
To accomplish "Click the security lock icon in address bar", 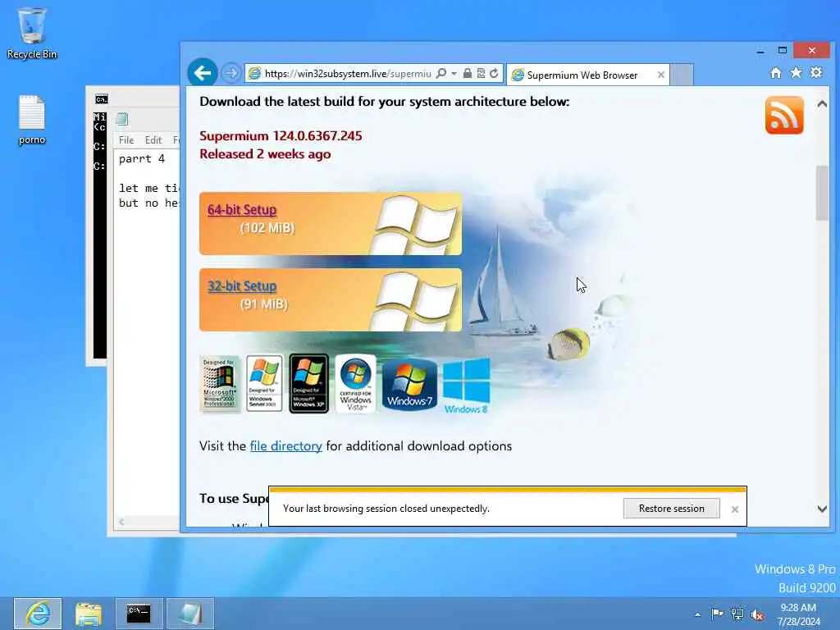I will 467,73.
